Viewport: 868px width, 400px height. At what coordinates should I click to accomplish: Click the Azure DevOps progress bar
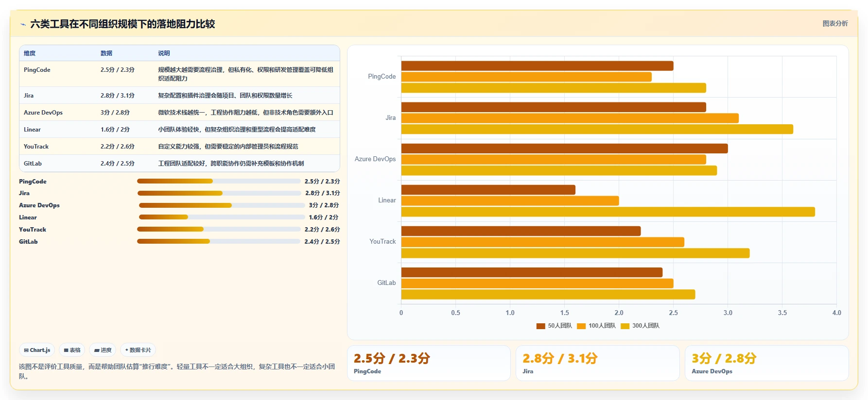pyautogui.click(x=222, y=205)
